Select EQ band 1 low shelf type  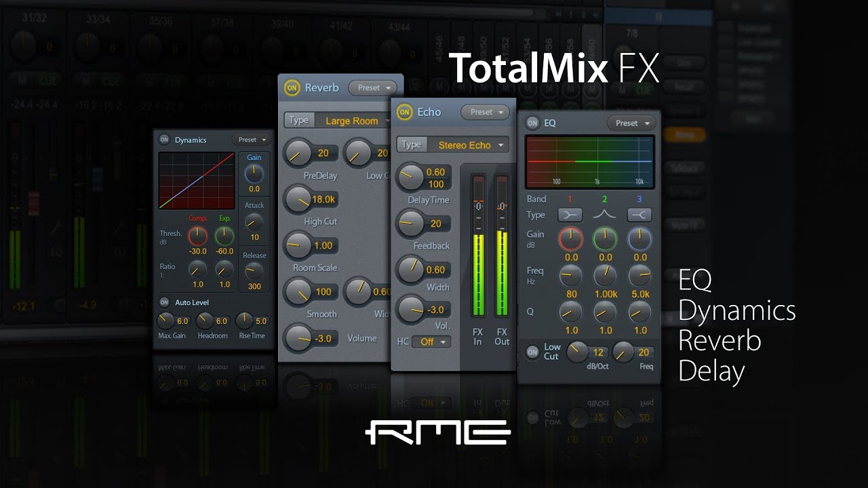pos(571,215)
